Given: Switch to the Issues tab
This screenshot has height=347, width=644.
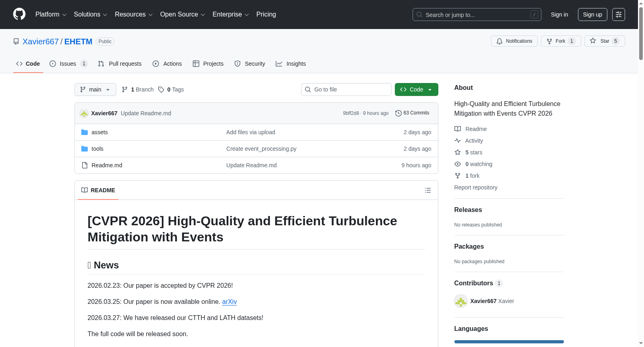Looking at the screenshot, I should [x=68, y=64].
